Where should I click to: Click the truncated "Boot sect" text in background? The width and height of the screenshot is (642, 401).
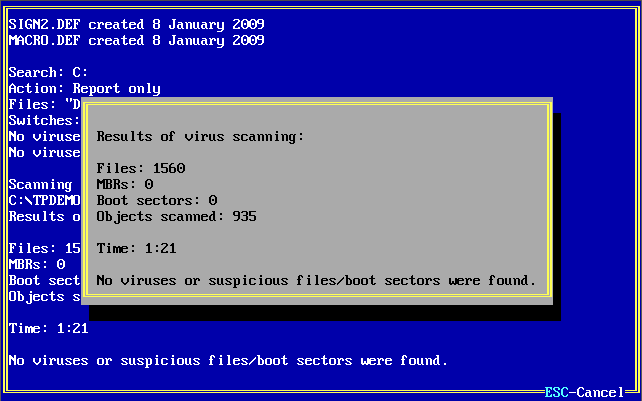[44, 280]
